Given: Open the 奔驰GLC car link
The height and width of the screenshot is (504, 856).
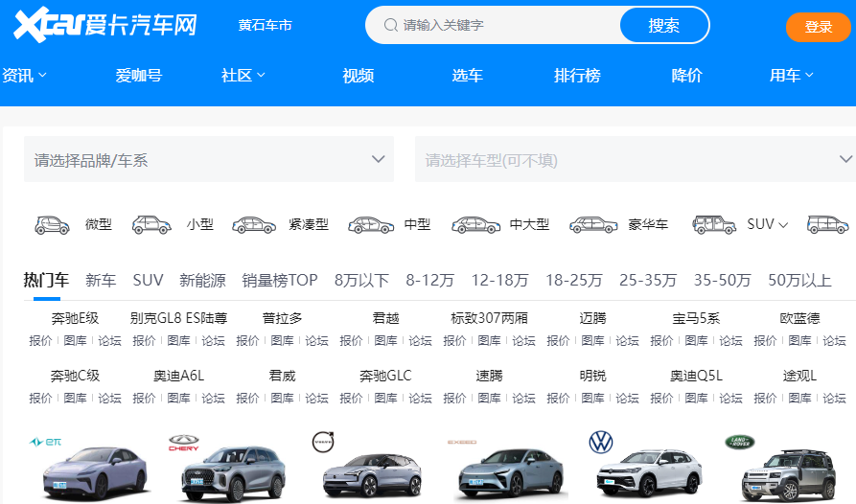Looking at the screenshot, I should click(385, 376).
